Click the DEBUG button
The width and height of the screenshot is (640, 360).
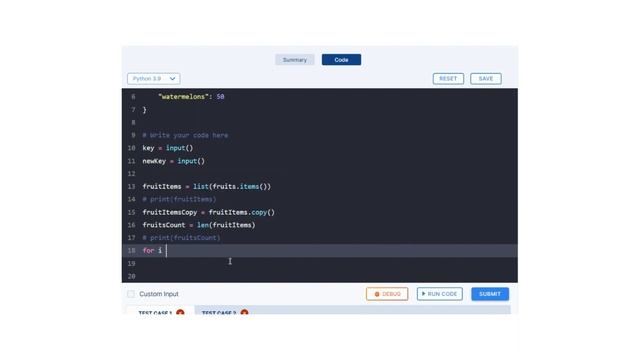(x=387, y=294)
